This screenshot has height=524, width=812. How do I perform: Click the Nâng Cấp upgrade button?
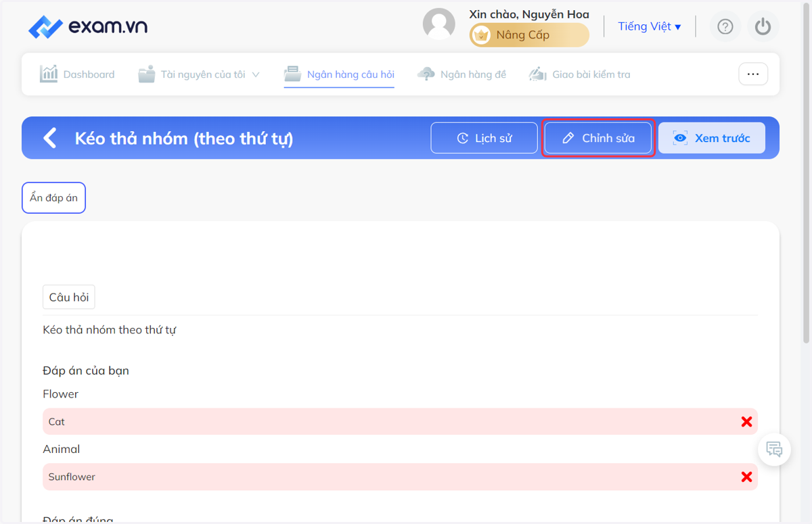pos(529,35)
